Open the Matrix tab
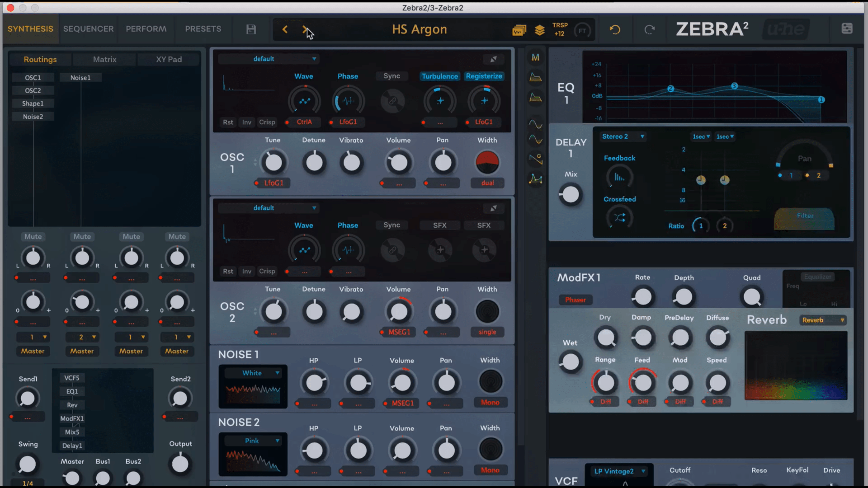This screenshot has height=488, width=868. [x=104, y=59]
